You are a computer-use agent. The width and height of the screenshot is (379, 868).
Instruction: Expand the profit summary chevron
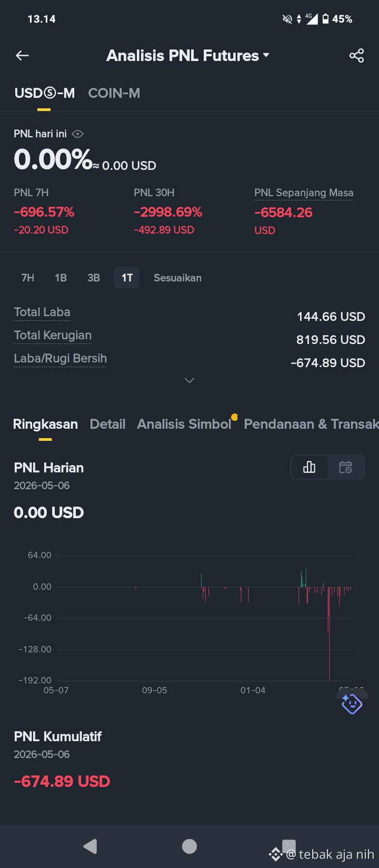tap(189, 380)
